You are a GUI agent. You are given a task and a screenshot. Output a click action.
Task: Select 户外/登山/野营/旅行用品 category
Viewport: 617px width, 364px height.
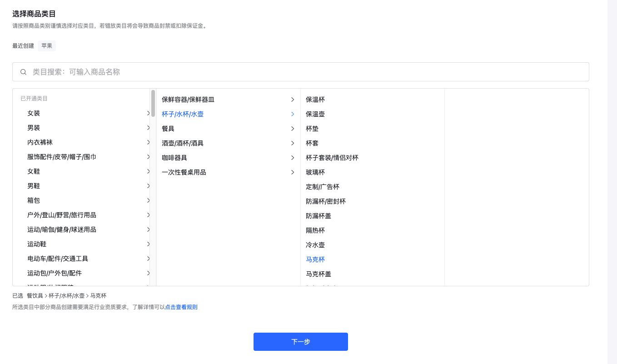click(62, 215)
